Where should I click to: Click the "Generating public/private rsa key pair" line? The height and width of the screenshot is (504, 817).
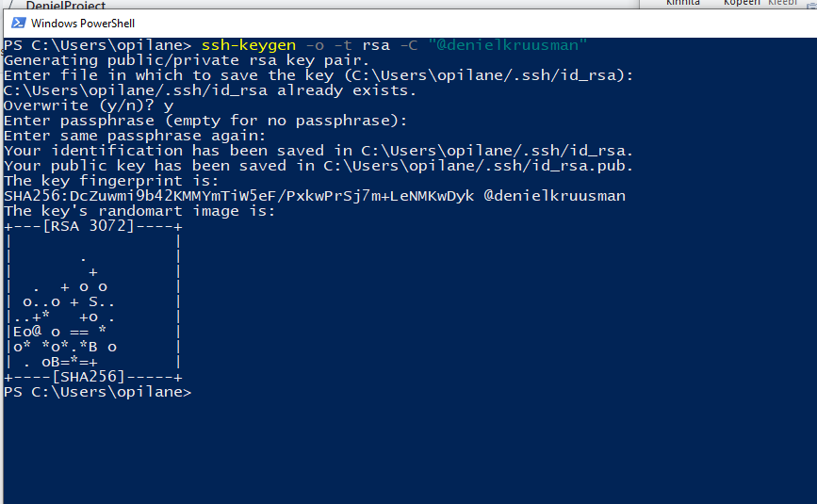pos(187,60)
